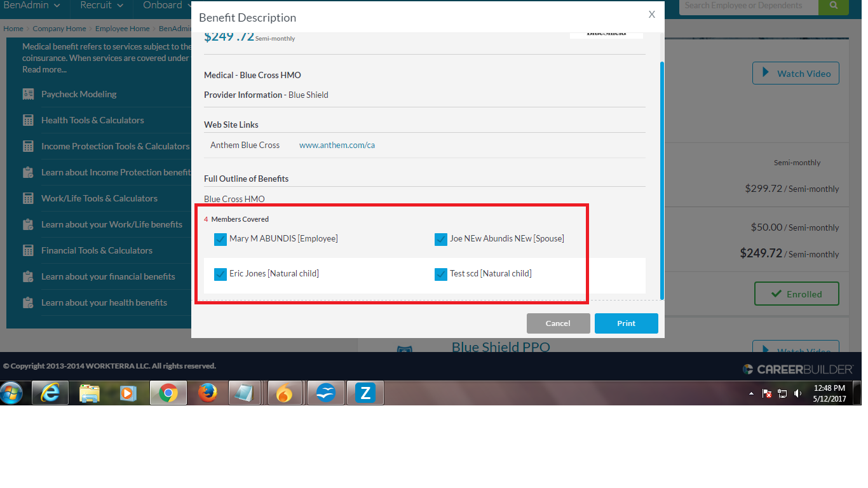Open Learn about your financial benefits
This screenshot has width=868, height=488.
click(x=108, y=276)
